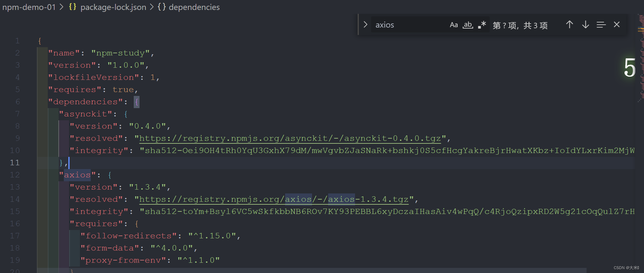Click "^1.1.0" value text
The height and width of the screenshot is (273, 644).
199,260
